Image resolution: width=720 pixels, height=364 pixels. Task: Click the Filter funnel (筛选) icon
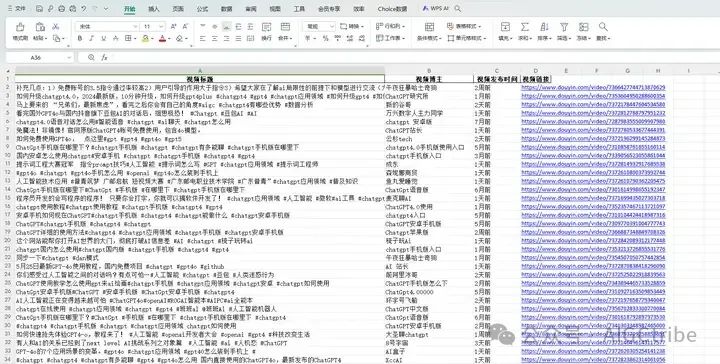564,27
